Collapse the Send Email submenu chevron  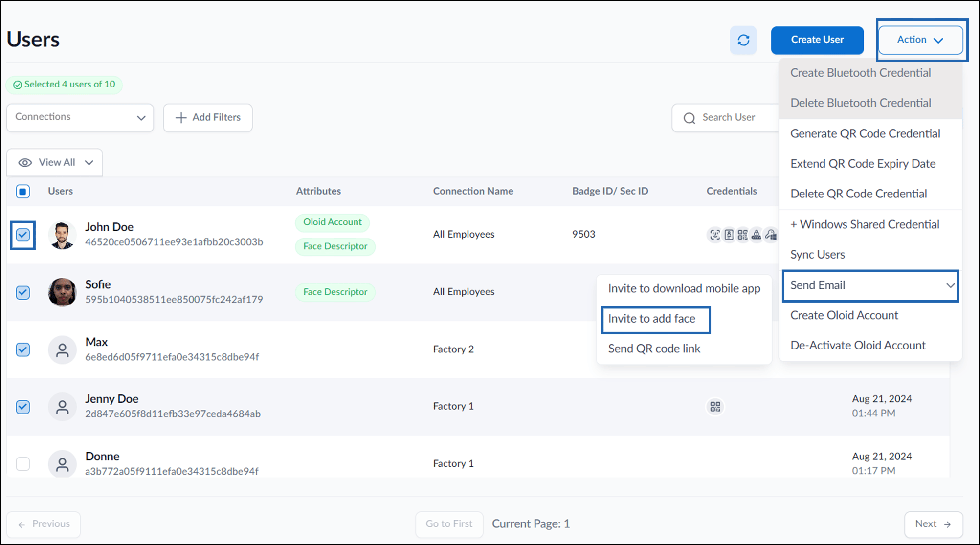click(950, 285)
